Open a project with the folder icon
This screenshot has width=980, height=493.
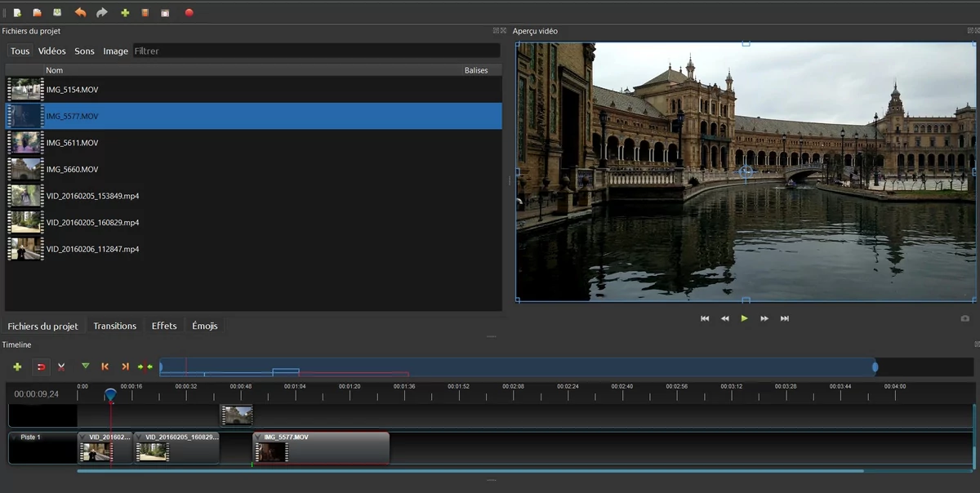click(x=38, y=13)
